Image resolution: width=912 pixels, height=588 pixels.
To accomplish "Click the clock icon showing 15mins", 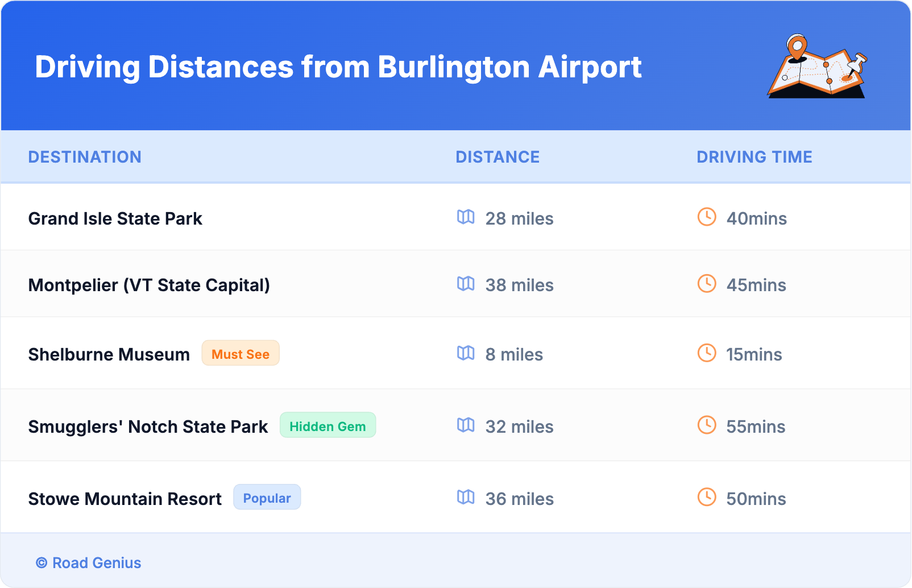I will click(x=706, y=354).
